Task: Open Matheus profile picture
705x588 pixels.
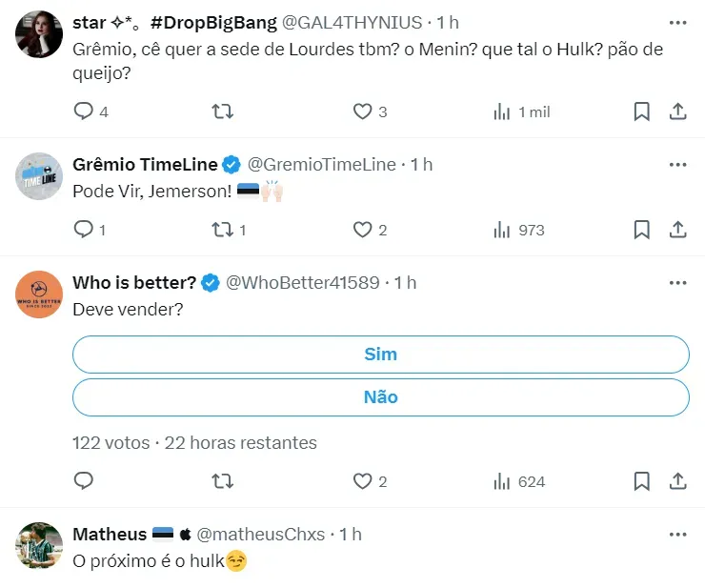Action: 40,546
